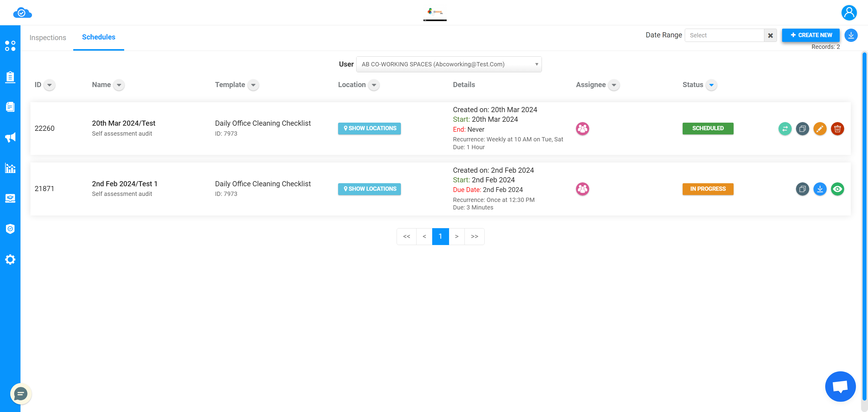Viewport: 868px width, 412px height.
Task: Click schedule name 20th Mar 2024/Test
Action: pos(123,123)
